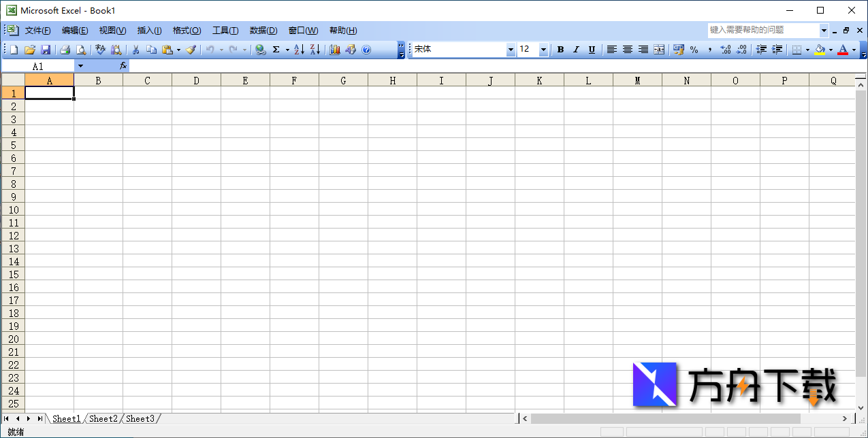Launch the Chart Wizard
Image resolution: width=868 pixels, height=438 pixels.
[334, 49]
